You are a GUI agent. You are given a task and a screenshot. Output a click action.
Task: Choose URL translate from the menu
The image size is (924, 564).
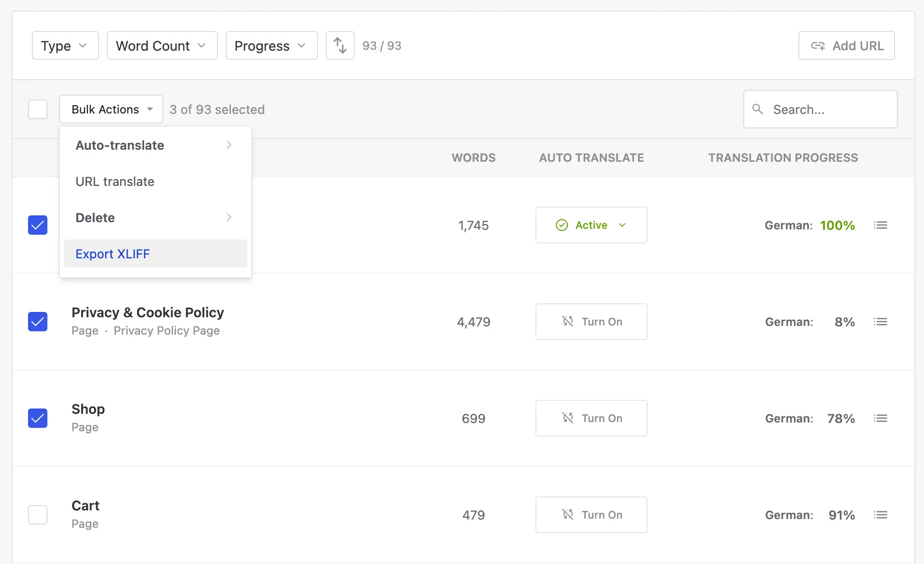point(156,181)
